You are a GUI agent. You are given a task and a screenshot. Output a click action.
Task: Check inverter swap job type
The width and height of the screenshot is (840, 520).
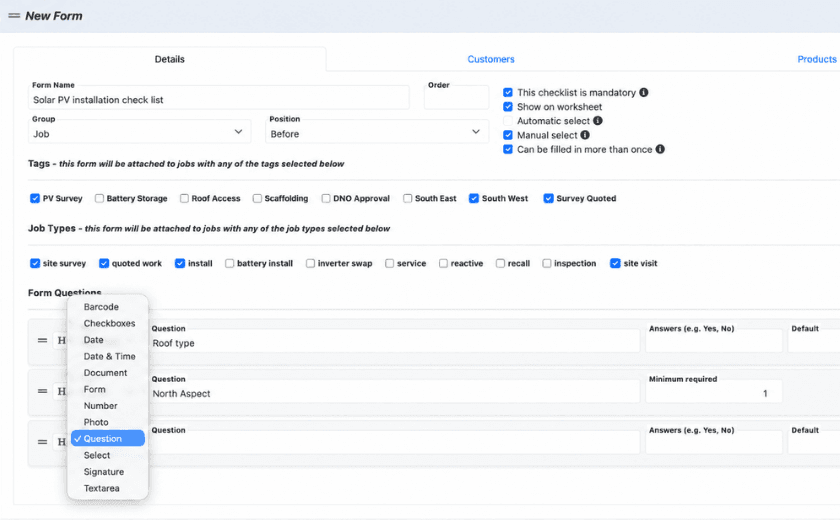(x=310, y=263)
